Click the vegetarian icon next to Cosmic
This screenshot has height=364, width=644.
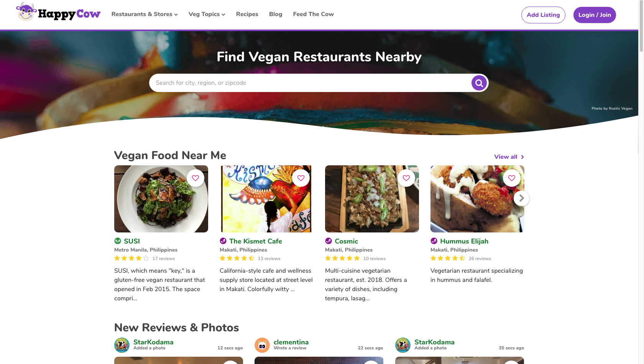[329, 241]
